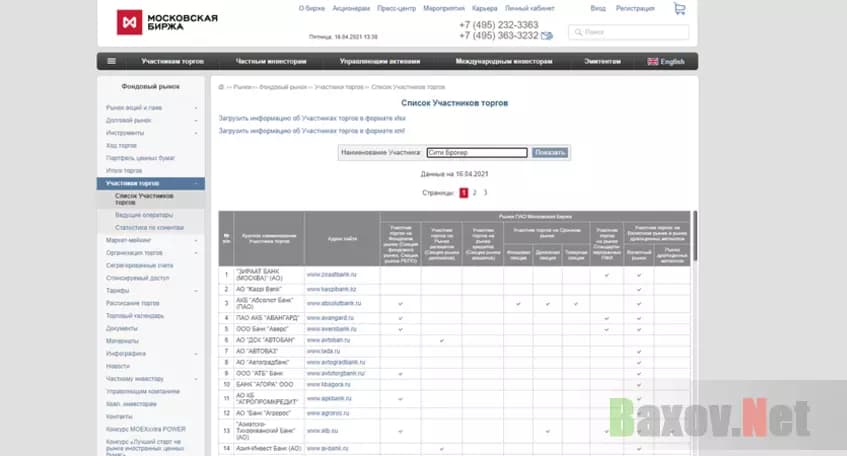The width and height of the screenshot is (847, 456).
Task: Go to page 2 of results
Action: click(x=474, y=192)
